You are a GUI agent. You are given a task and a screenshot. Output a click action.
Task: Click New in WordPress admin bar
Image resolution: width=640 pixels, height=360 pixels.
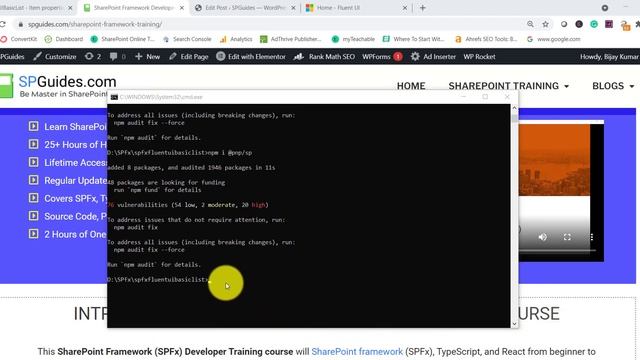148,57
